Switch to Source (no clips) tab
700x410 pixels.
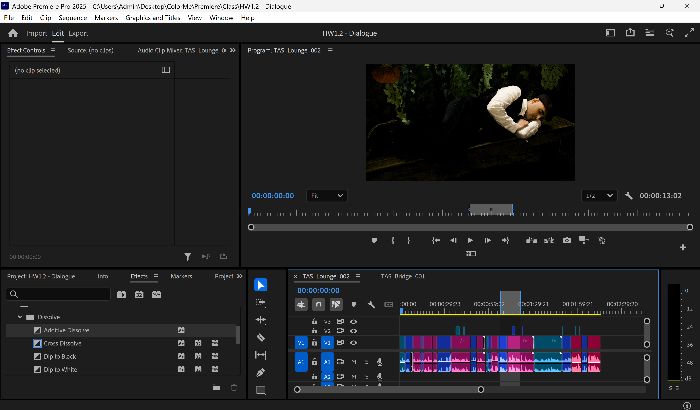[x=90, y=50]
